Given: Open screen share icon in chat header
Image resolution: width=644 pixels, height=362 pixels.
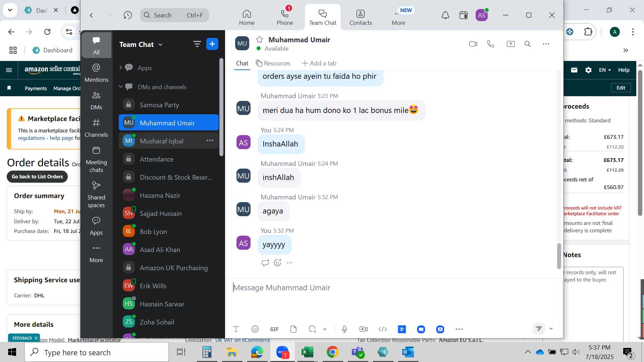Looking at the screenshot, I should tap(511, 44).
